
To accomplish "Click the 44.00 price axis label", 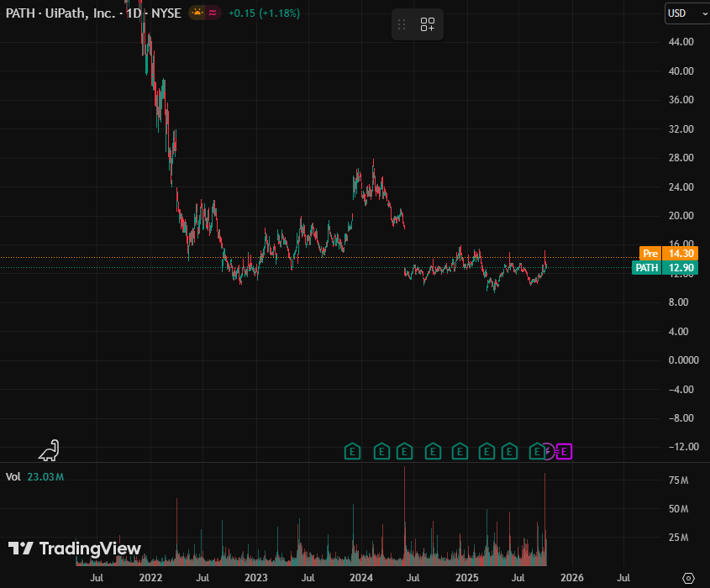I will (681, 42).
